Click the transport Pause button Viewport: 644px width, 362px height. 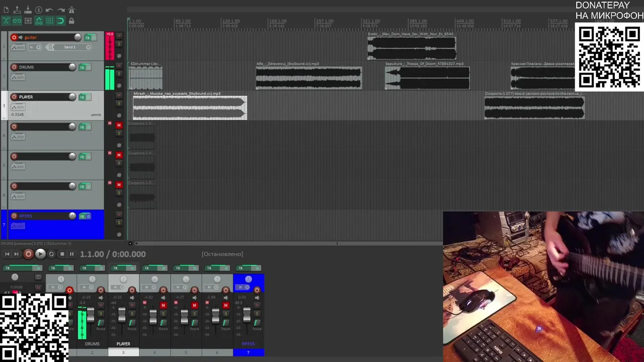click(x=71, y=254)
